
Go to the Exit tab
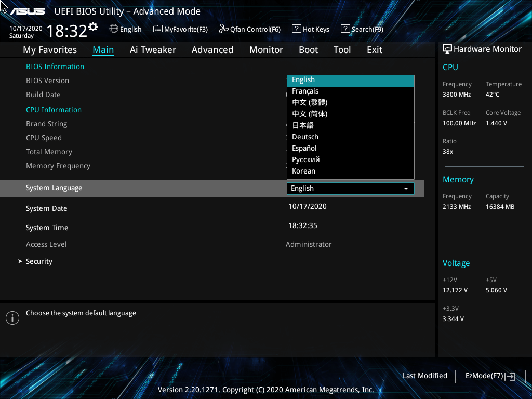[375, 50]
